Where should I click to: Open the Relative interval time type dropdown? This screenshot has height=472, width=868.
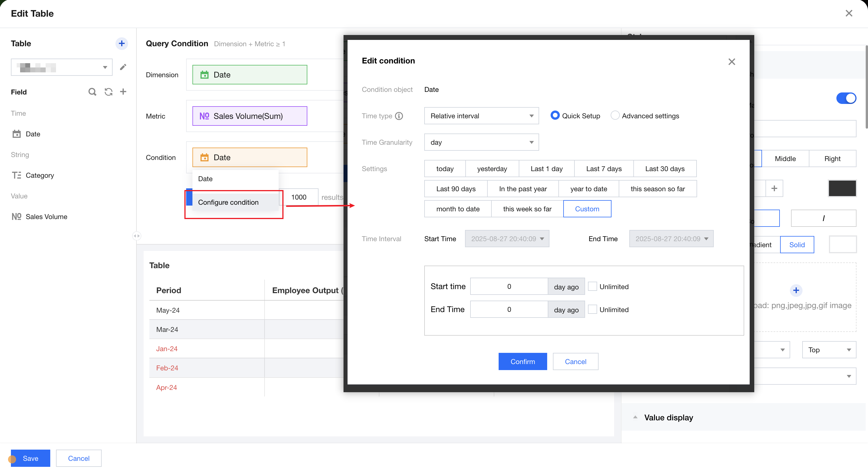point(481,116)
